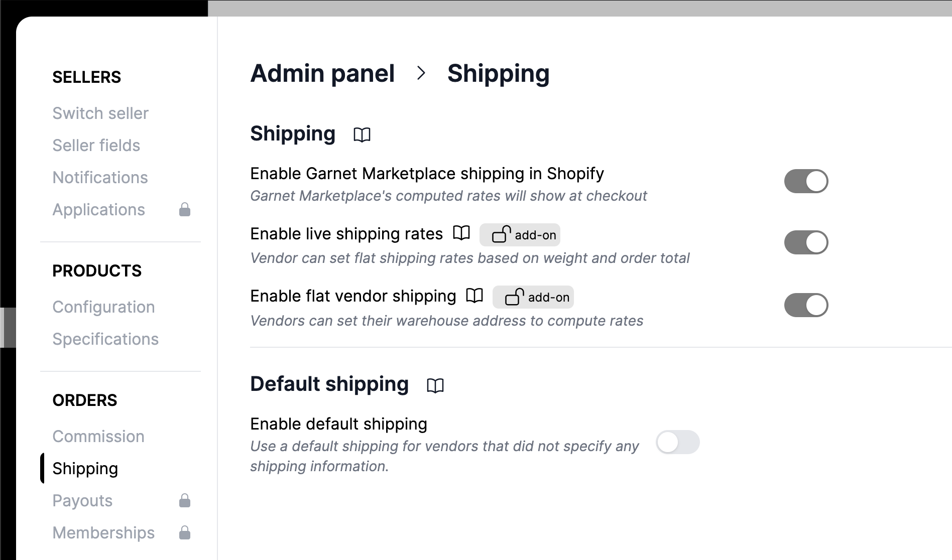This screenshot has height=560, width=952.
Task: Click the lock icon next to Memberships
Action: (185, 532)
